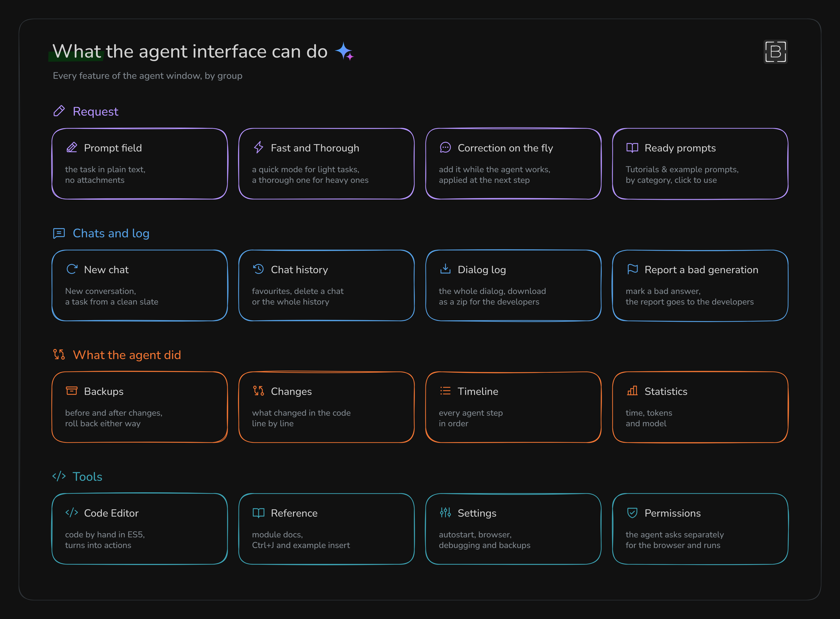Click the pencil icon beside Prompt field
The image size is (840, 619).
71,148
